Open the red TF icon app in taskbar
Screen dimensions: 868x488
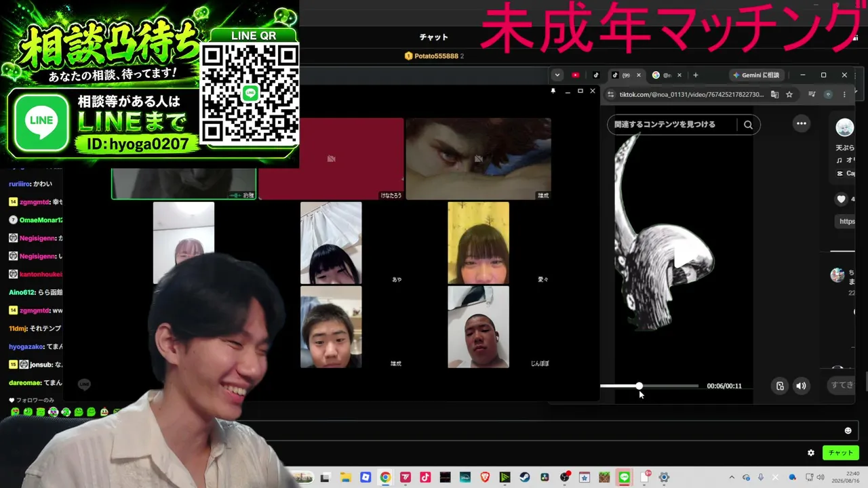point(406,477)
